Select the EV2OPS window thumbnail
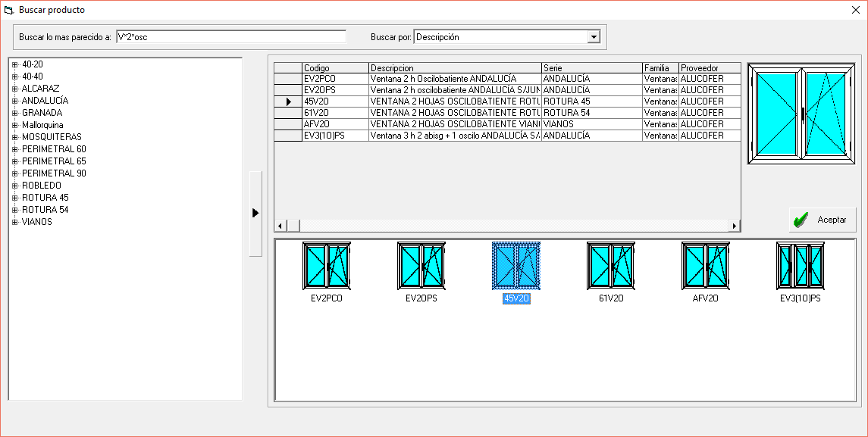The height and width of the screenshot is (437, 868). (x=421, y=266)
